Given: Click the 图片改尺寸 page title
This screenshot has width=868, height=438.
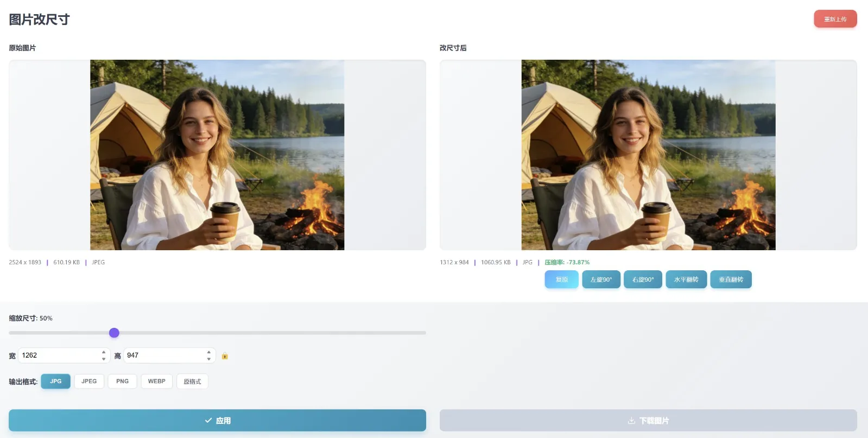Looking at the screenshot, I should [x=39, y=20].
